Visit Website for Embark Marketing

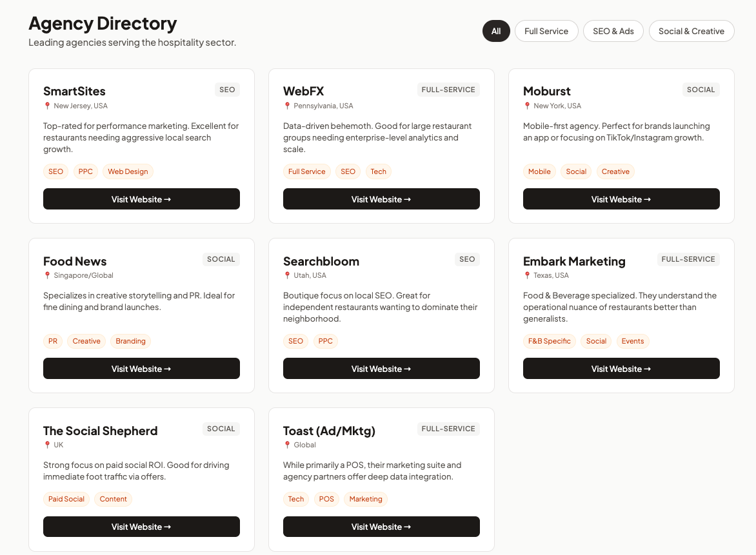pyautogui.click(x=621, y=369)
